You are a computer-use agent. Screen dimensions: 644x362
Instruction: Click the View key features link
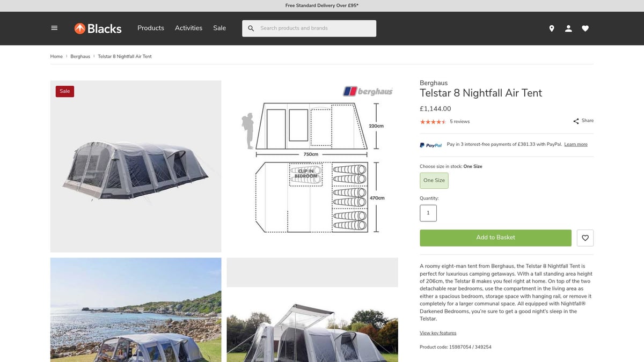pyautogui.click(x=438, y=333)
